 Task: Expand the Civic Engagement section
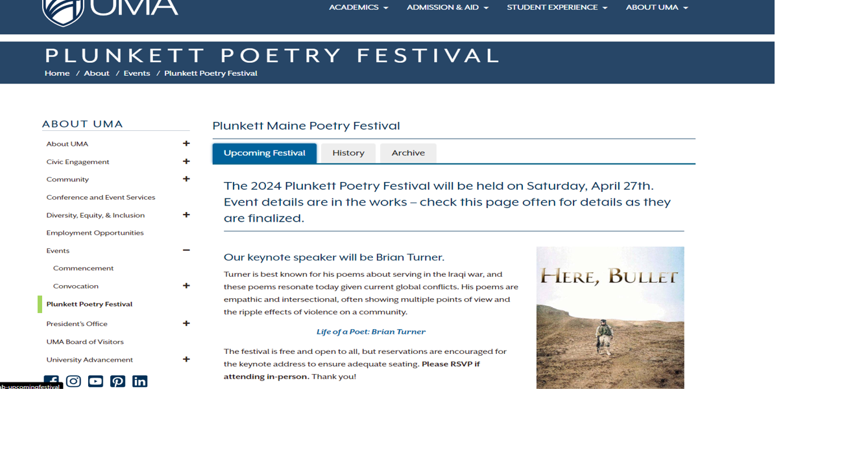point(186,161)
